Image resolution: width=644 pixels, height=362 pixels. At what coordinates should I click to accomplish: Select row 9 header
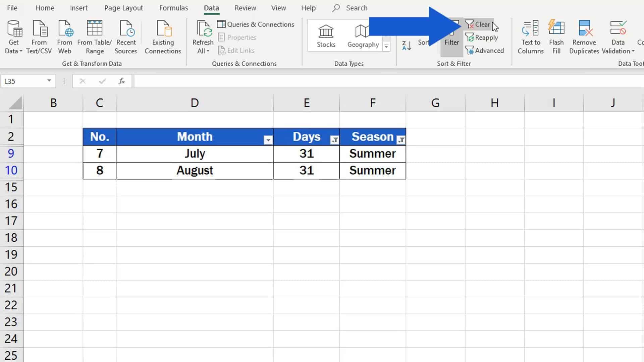coord(11,154)
